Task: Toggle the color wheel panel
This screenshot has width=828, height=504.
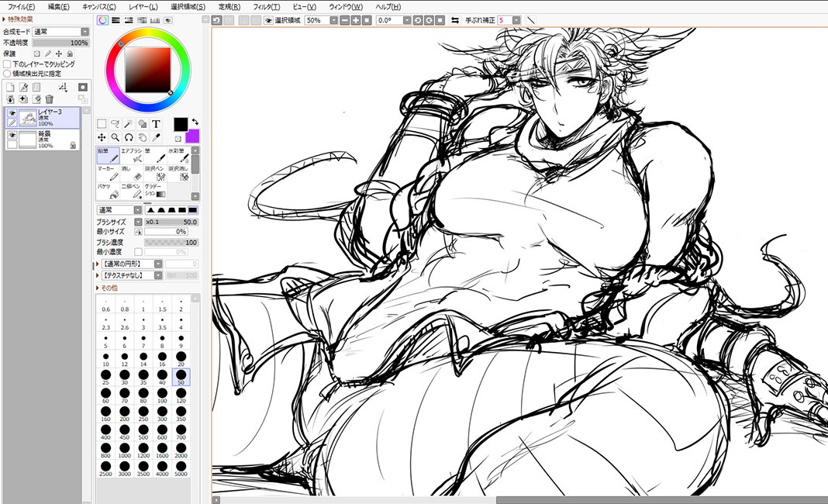Action: point(102,20)
